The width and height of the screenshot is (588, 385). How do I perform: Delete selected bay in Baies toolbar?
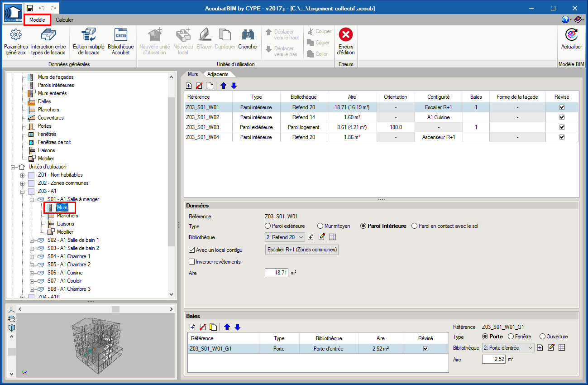click(x=203, y=327)
